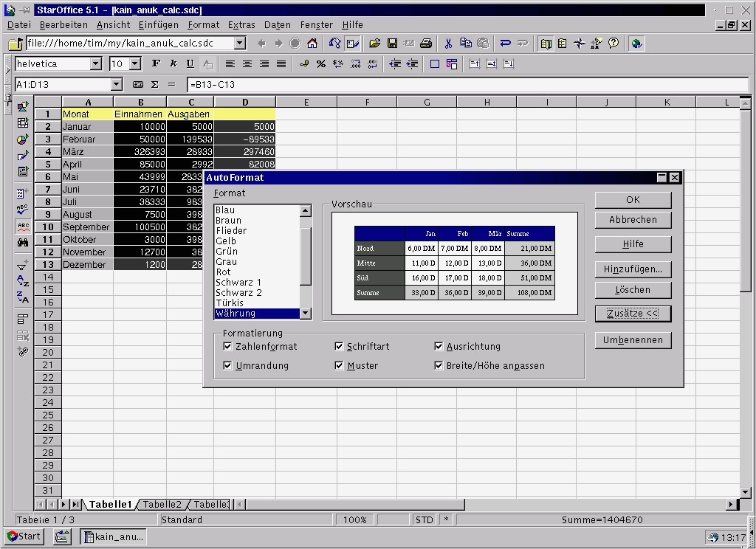Click the Start button on taskbar
Screen dimensions: 756x549
point(24,536)
